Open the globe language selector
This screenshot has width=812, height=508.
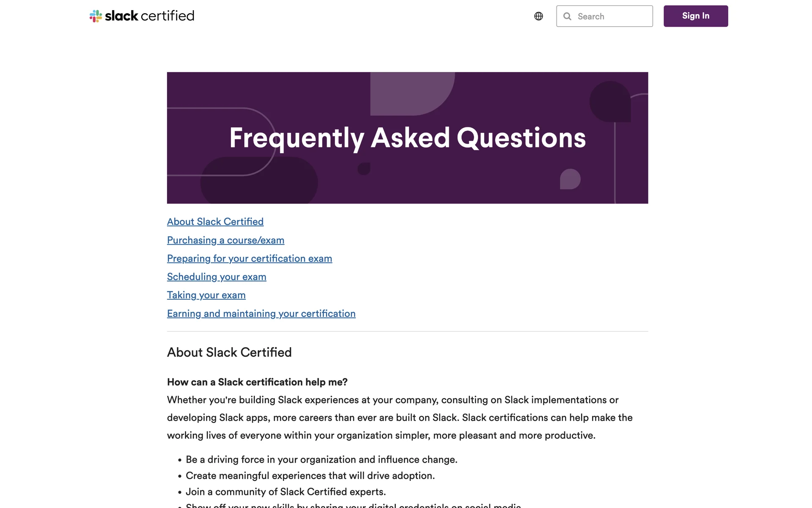(538, 16)
